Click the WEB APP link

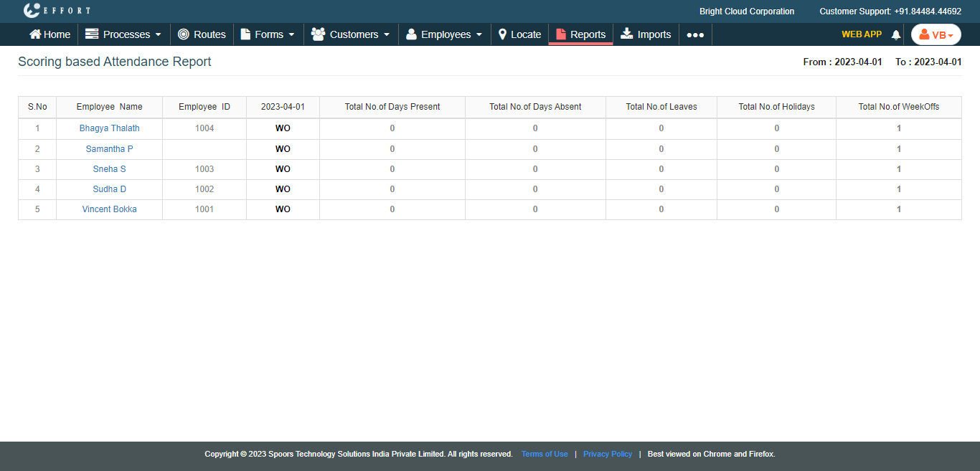click(861, 34)
